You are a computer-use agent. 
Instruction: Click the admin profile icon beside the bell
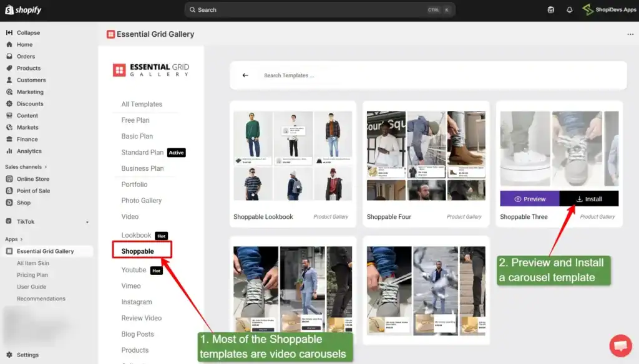click(x=587, y=9)
